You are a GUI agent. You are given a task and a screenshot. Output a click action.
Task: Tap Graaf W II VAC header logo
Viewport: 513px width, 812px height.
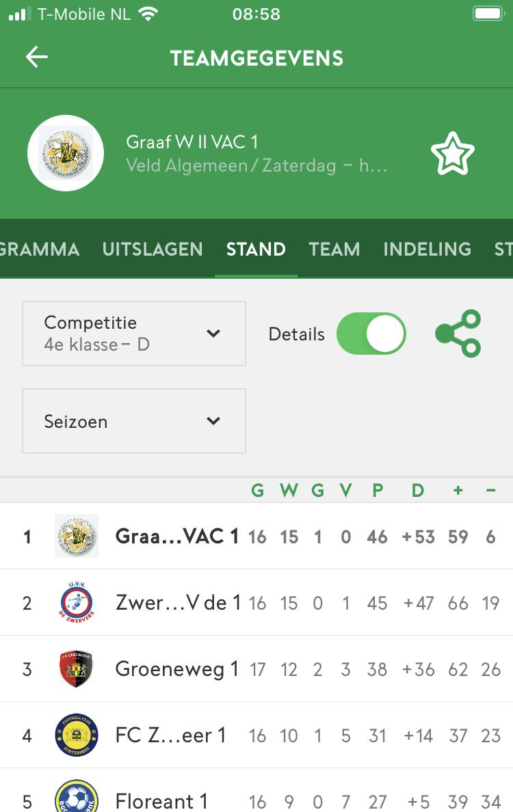click(x=66, y=153)
